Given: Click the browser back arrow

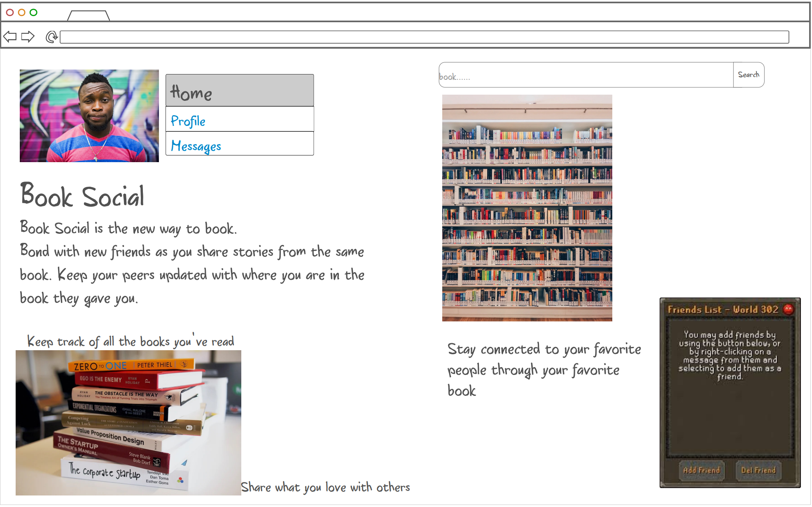Looking at the screenshot, I should coord(10,37).
